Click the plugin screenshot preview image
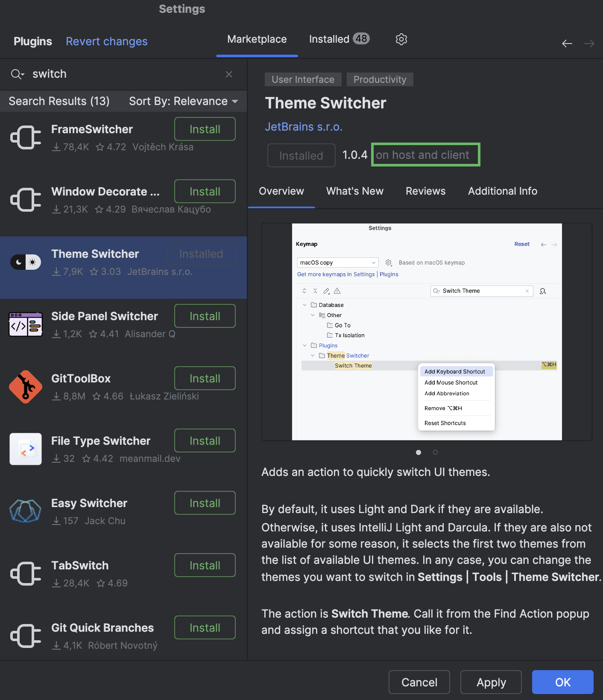This screenshot has height=700, width=603. click(427, 332)
